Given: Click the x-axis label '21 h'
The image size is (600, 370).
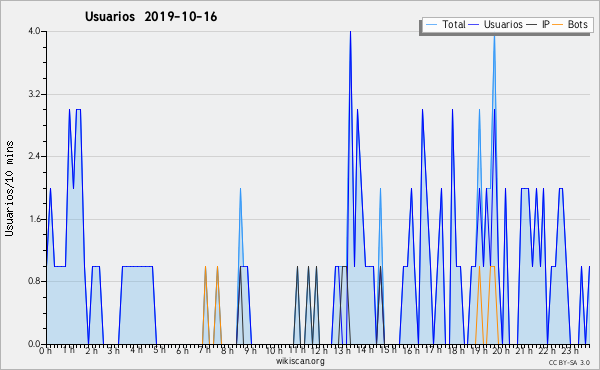Looking at the screenshot, I should click(x=523, y=351).
